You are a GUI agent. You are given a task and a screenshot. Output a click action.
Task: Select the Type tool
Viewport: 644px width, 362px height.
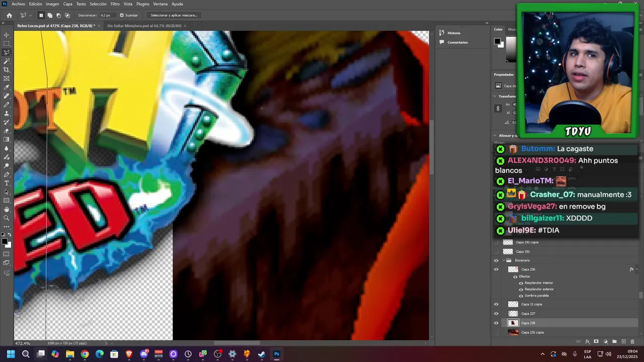7,183
